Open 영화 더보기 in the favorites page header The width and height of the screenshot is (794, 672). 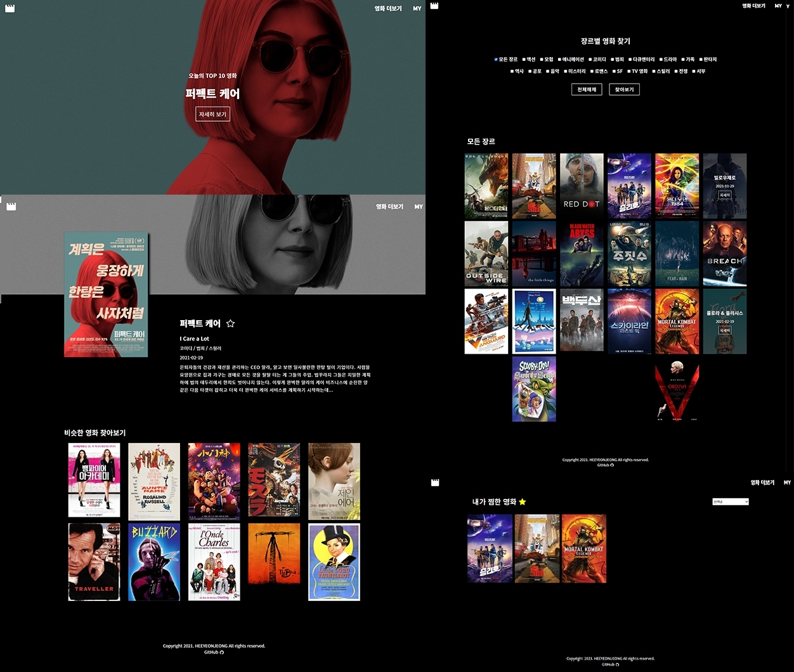click(762, 482)
